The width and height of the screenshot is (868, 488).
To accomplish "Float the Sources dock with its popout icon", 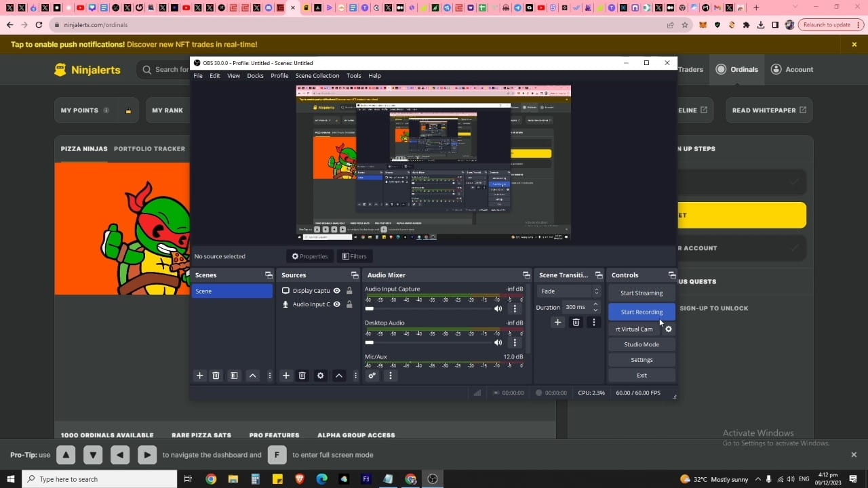I will [x=355, y=275].
